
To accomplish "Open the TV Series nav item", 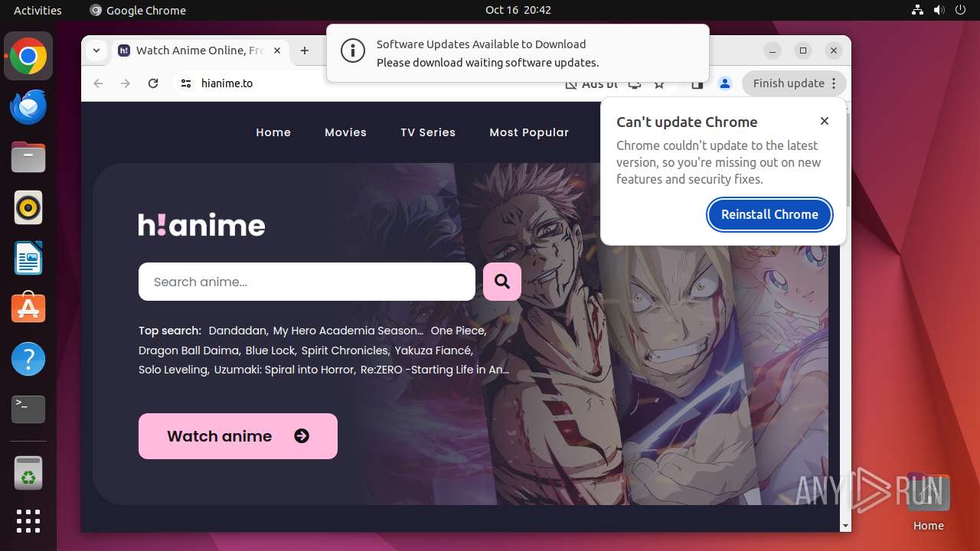I will 428,132.
